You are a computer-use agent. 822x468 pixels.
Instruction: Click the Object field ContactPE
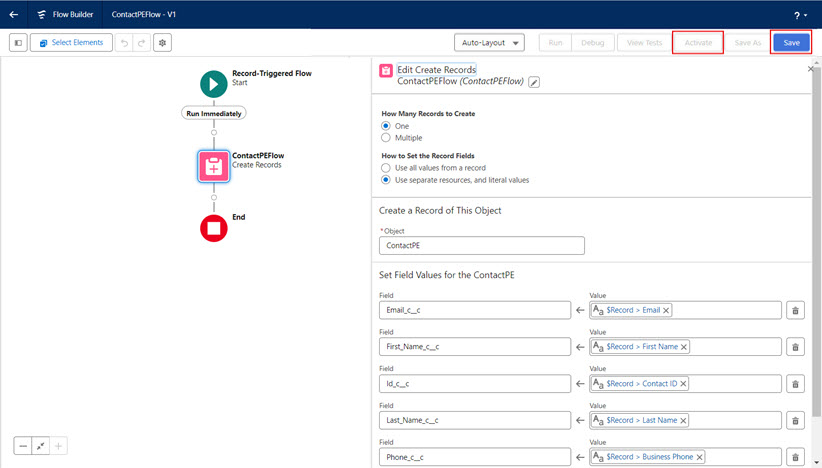(482, 246)
